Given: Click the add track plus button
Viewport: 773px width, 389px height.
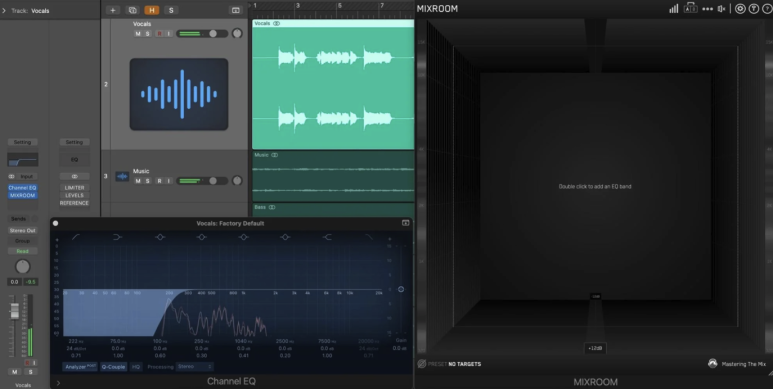Looking at the screenshot, I should tap(112, 10).
